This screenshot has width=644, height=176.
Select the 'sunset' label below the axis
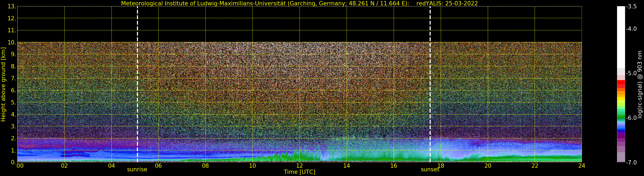tap(430, 170)
